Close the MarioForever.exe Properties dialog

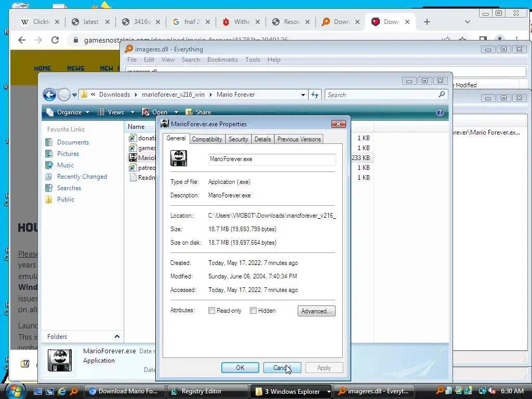coord(338,124)
